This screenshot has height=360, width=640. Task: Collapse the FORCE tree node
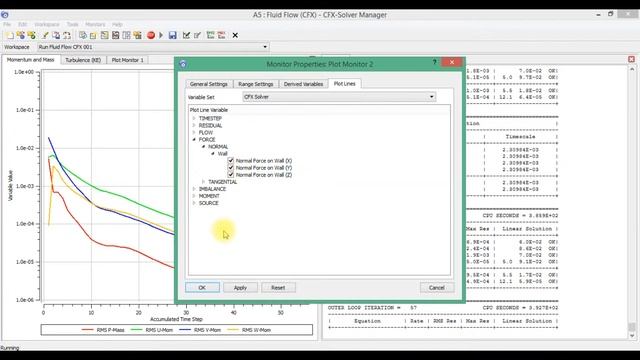click(x=194, y=140)
